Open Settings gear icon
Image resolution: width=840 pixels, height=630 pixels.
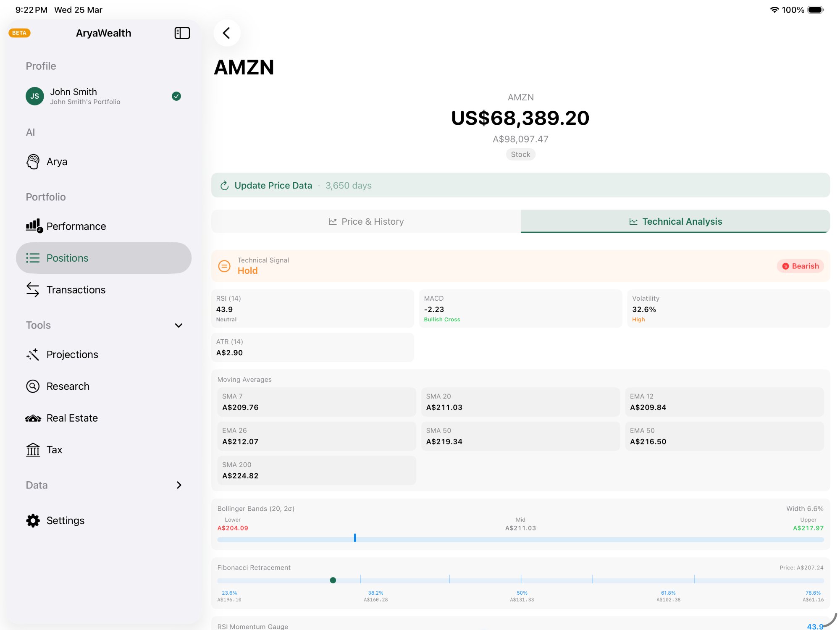click(x=33, y=521)
